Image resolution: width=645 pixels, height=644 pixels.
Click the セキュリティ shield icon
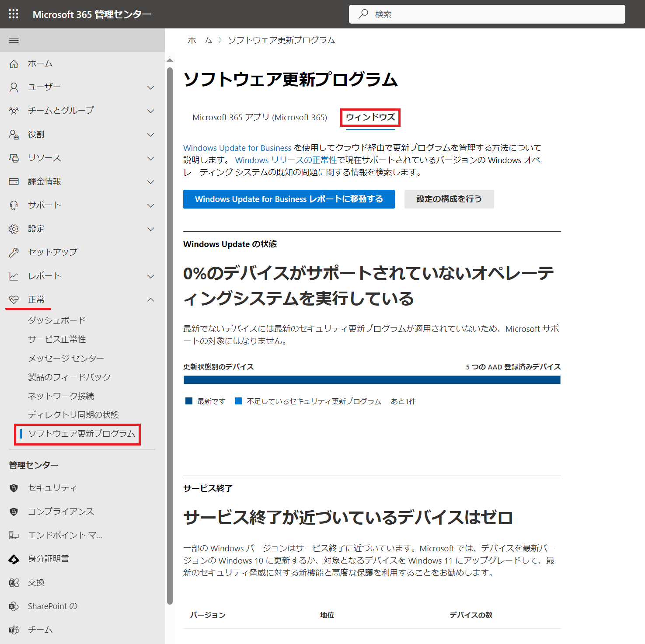[14, 488]
